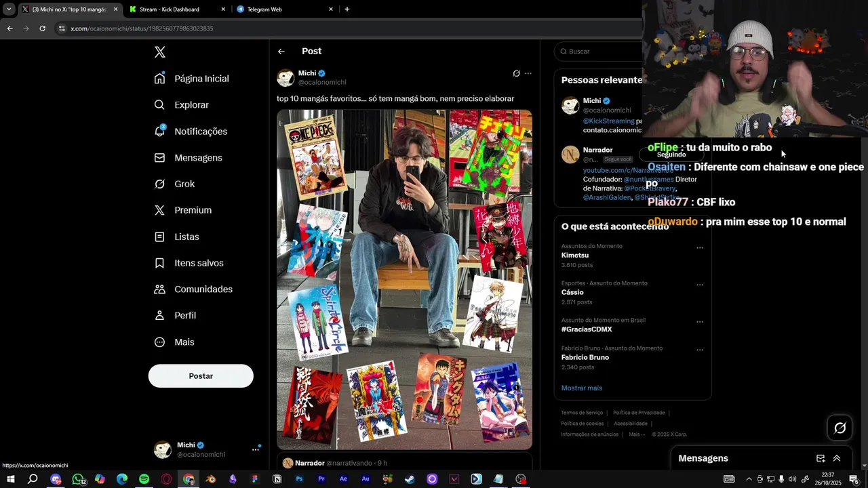868x488 pixels.
Task: Open the floating Grok button
Action: click(840, 428)
